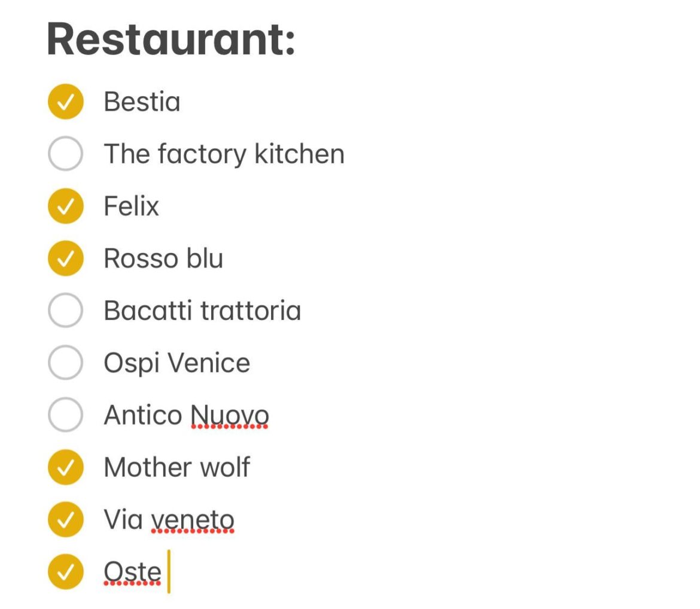The height and width of the screenshot is (609, 700).
Task: Check off Ospi Venice
Action: [65, 363]
